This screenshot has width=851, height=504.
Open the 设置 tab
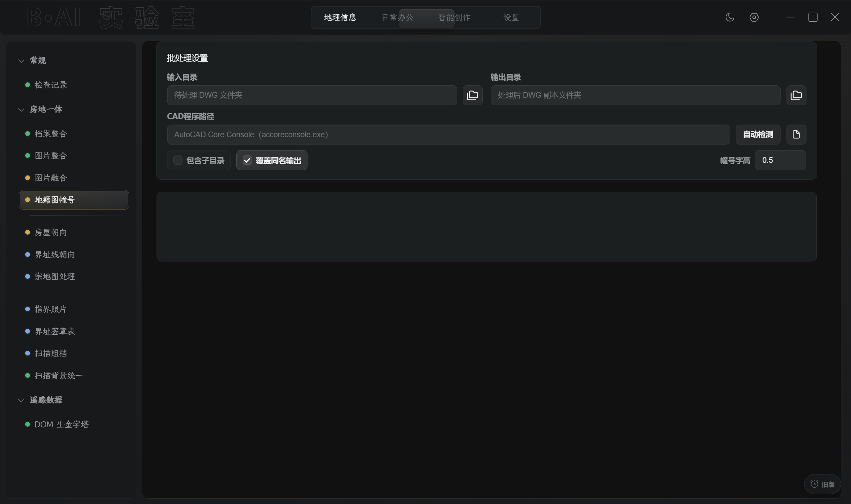511,17
